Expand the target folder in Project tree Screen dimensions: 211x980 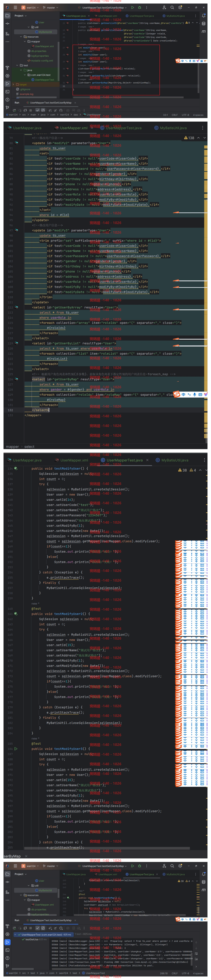(x=13, y=85)
